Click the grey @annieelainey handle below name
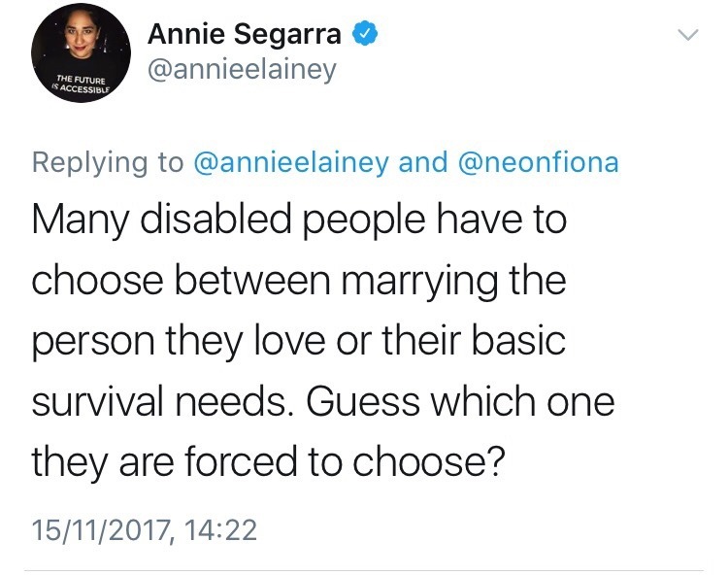The image size is (728, 575). [x=242, y=72]
